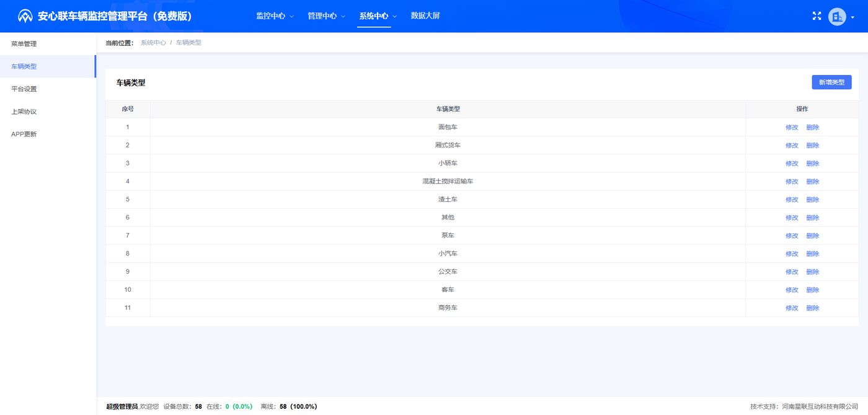Click 删除 for the 公交车 row
Screen dimensions: 868x415
coord(813,272)
